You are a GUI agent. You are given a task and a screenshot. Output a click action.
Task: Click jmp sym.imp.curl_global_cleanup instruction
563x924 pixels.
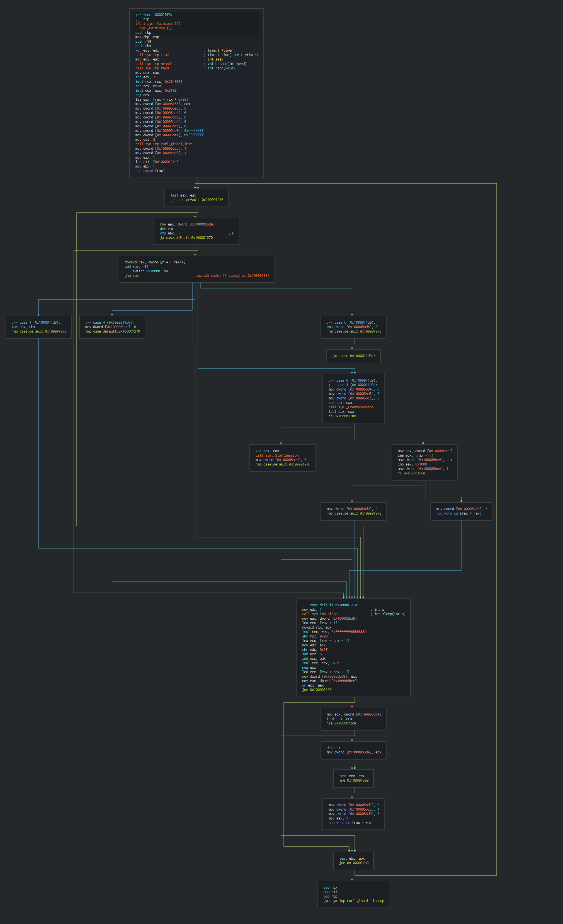pyautogui.click(x=353, y=901)
